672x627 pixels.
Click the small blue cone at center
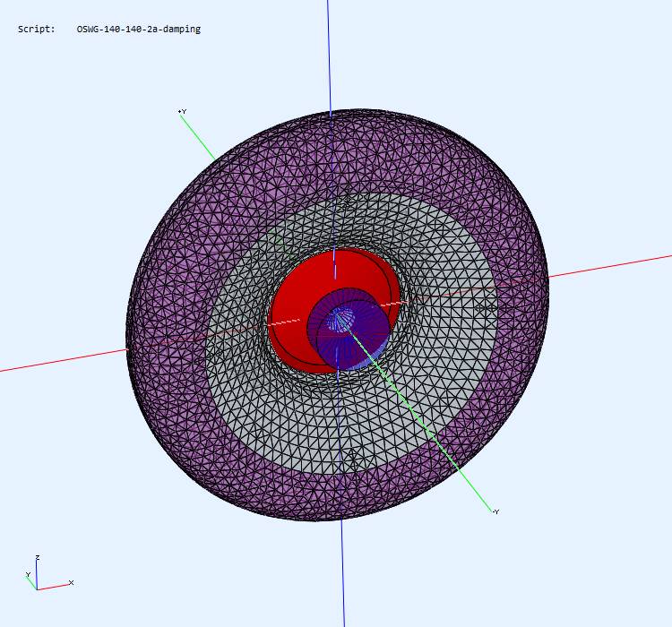(340, 319)
